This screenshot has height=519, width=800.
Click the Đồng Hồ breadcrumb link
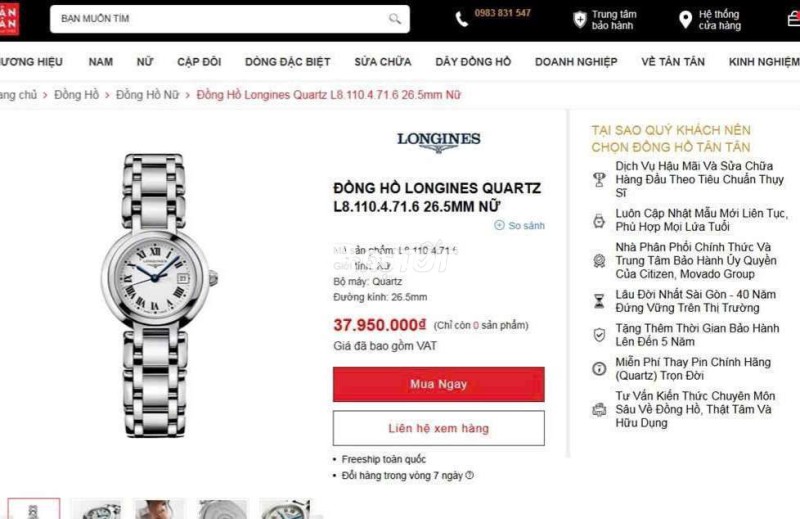[x=77, y=95]
